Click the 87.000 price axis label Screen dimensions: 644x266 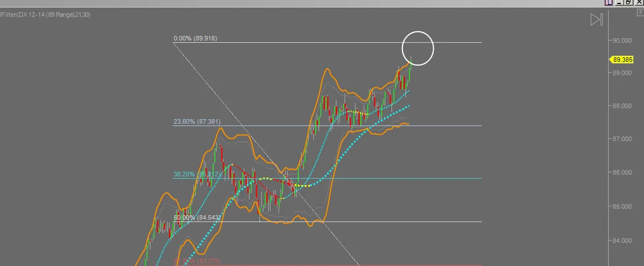click(x=622, y=139)
